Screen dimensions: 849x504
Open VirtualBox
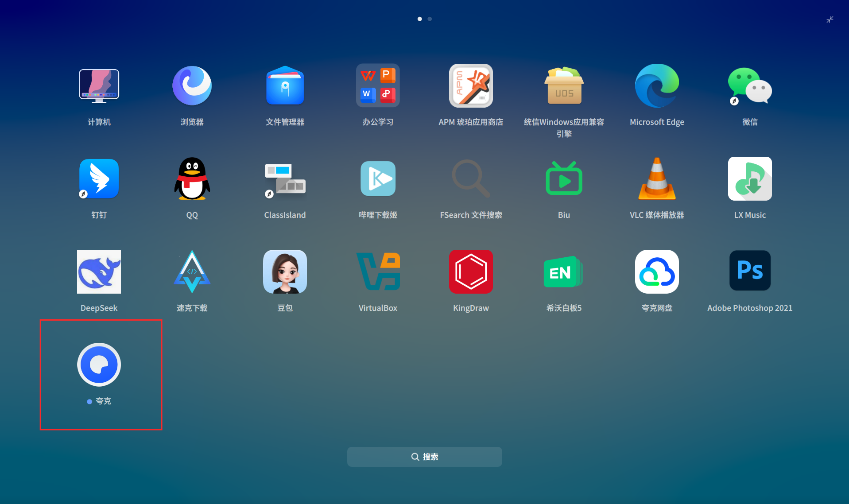pos(378,272)
